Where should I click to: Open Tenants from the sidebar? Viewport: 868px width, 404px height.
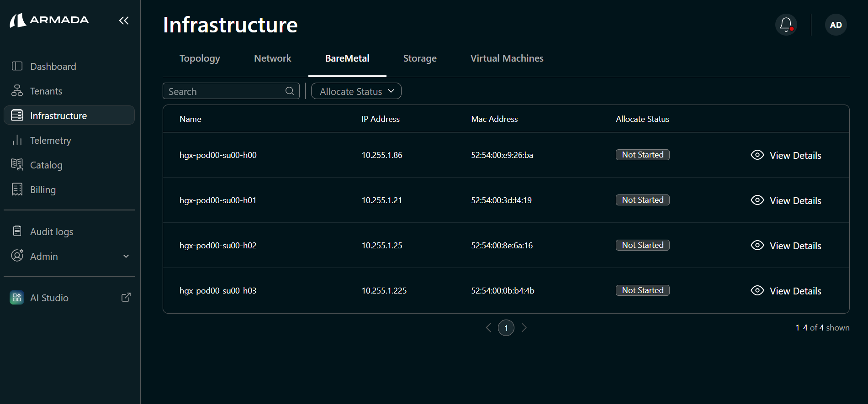69,91
